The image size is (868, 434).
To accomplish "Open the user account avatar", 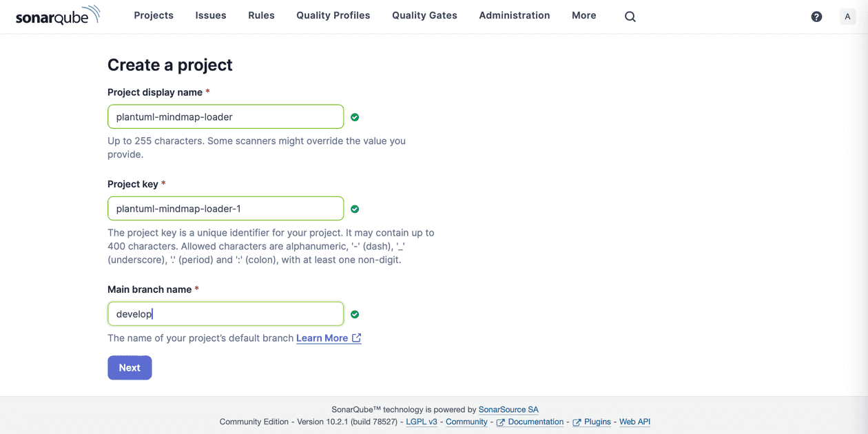I will click(847, 17).
